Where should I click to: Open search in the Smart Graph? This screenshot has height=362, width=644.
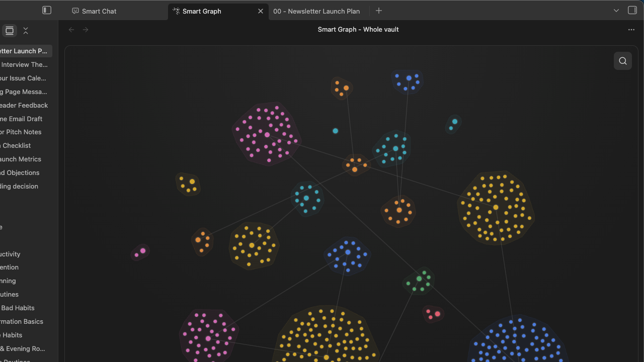(623, 61)
